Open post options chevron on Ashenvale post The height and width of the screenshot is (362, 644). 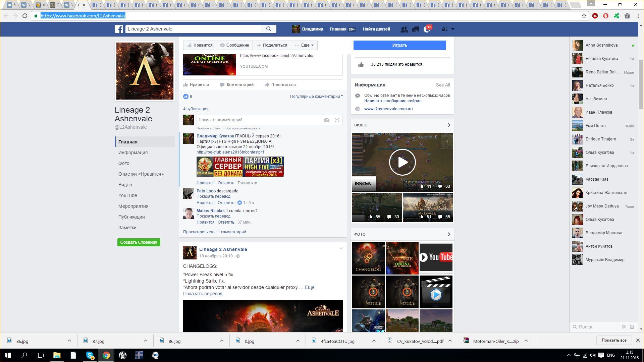tap(341, 249)
